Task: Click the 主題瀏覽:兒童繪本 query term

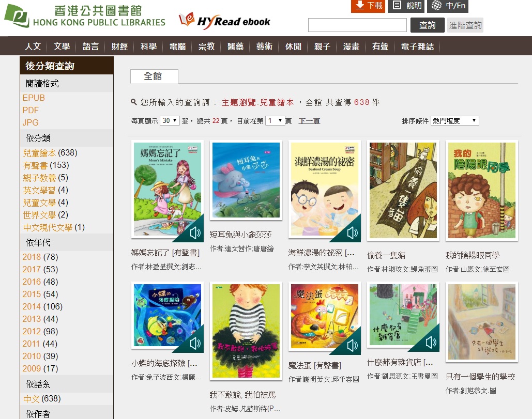Action: click(257, 102)
